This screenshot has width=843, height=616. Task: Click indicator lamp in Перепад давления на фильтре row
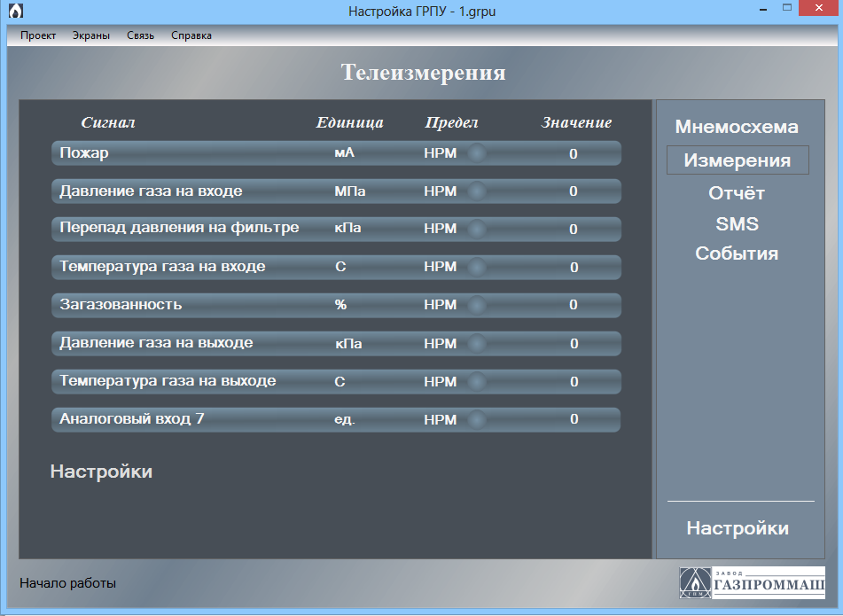476,229
